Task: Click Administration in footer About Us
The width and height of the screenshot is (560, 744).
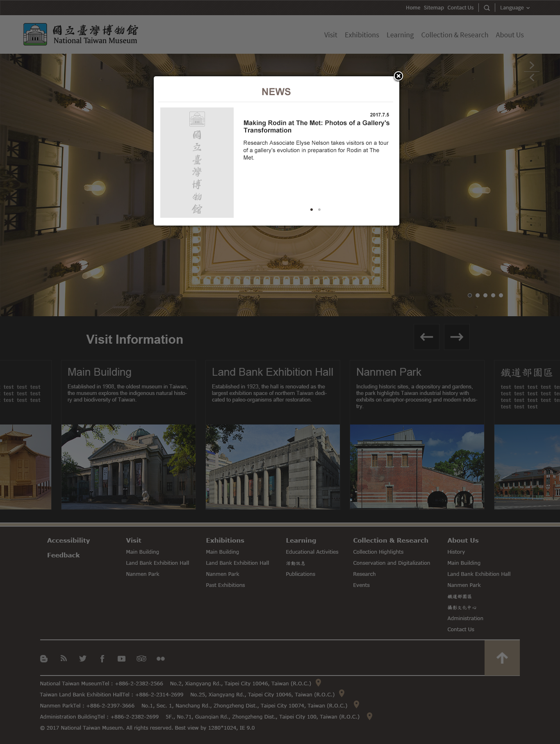Action: 465,618
